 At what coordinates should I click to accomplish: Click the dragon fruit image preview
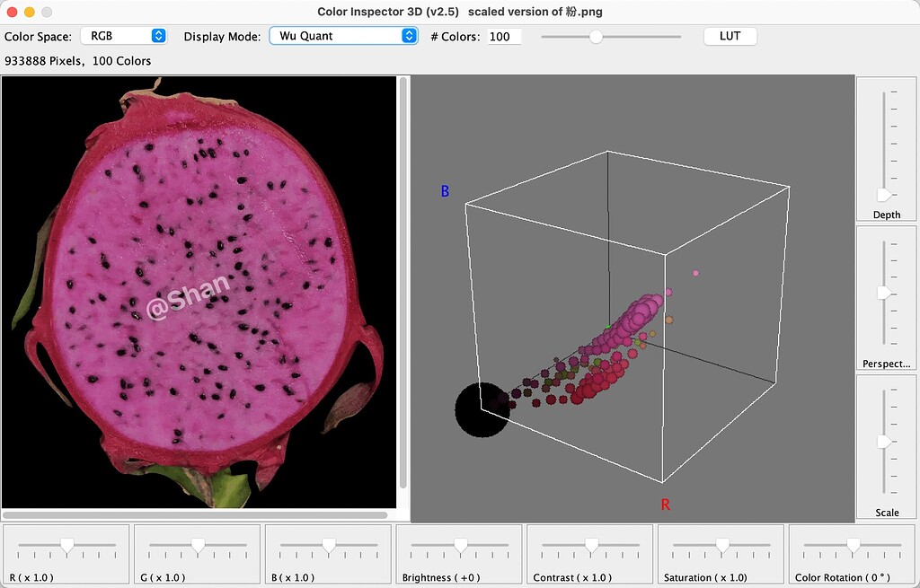point(199,292)
